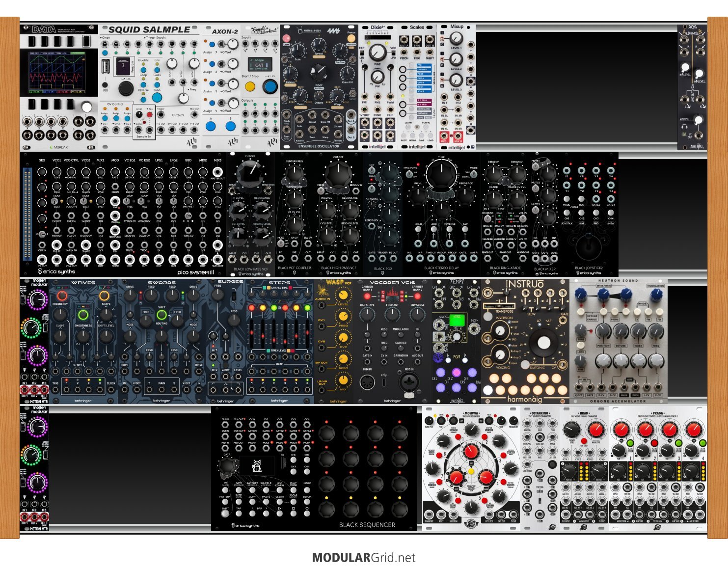
Task: Click the yellow-ringed SHAPE knob on Waves
Action: pos(104,296)
